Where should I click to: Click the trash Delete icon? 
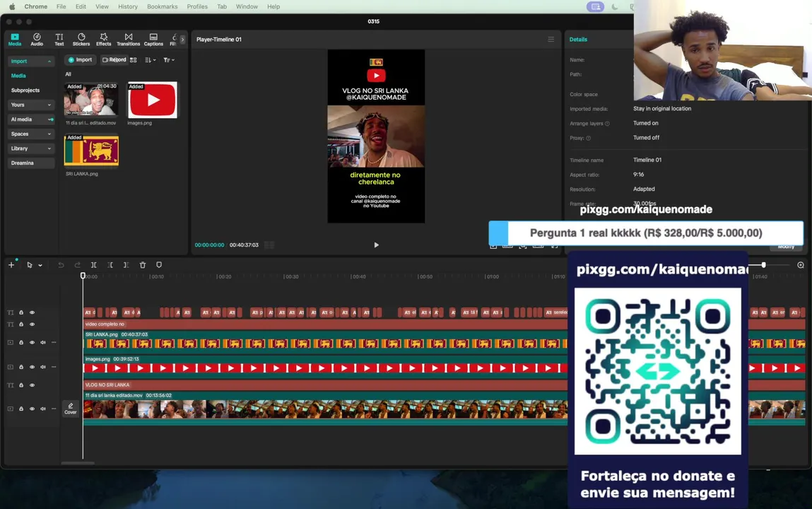click(143, 264)
